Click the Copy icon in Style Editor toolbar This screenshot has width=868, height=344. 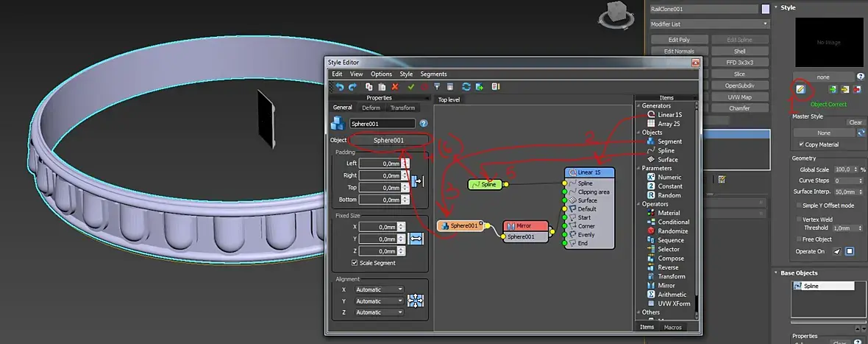pos(369,87)
